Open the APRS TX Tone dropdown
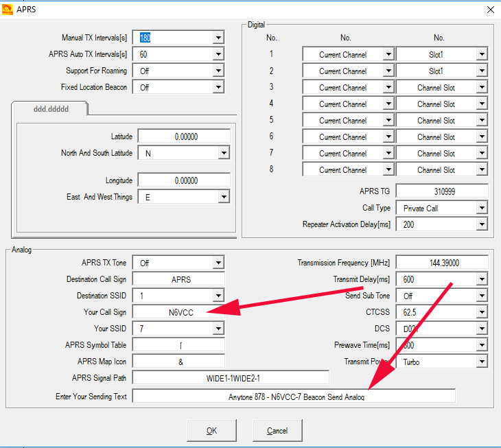 218,263
